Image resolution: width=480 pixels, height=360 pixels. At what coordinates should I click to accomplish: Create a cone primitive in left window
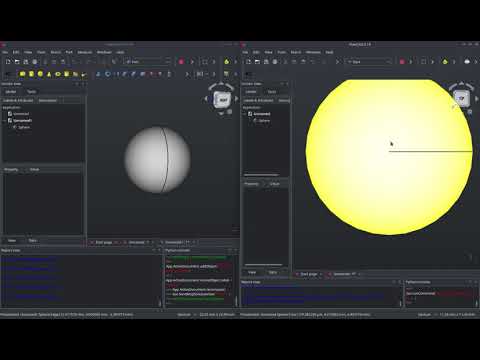point(49,74)
